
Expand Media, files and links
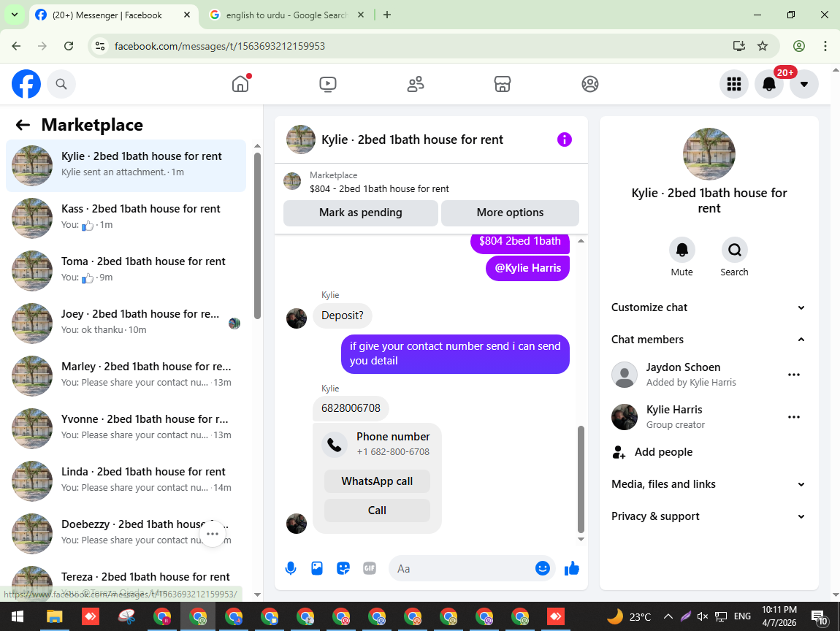click(x=709, y=484)
